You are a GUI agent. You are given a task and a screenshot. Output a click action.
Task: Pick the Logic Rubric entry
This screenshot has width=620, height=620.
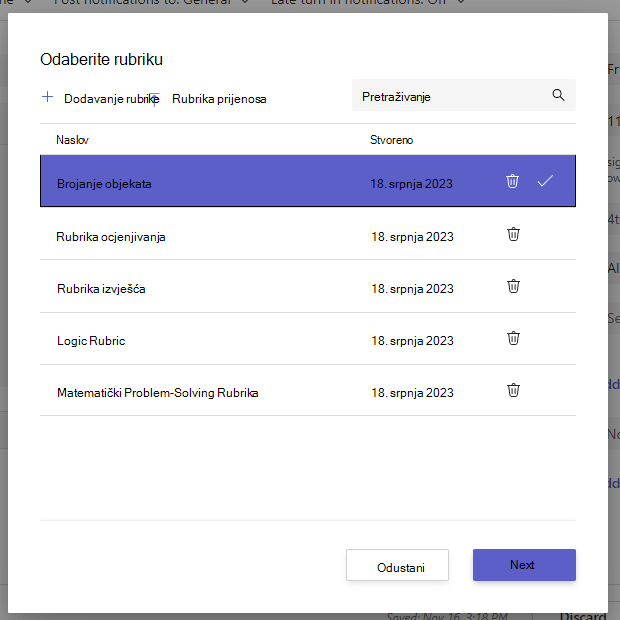tap(308, 338)
